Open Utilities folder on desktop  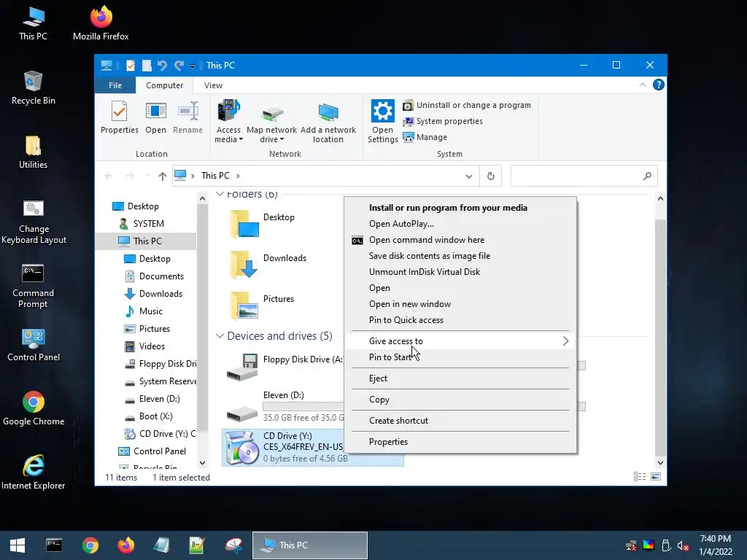[x=33, y=152]
